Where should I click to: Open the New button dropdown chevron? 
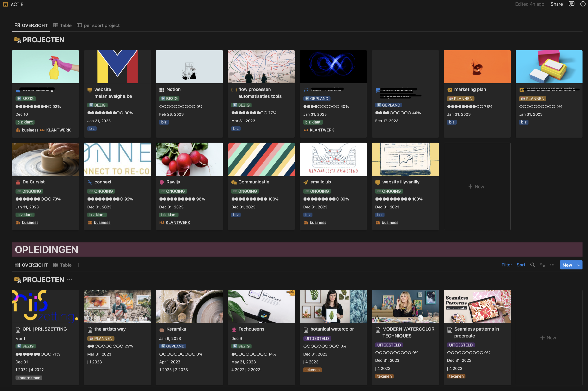tap(579, 265)
